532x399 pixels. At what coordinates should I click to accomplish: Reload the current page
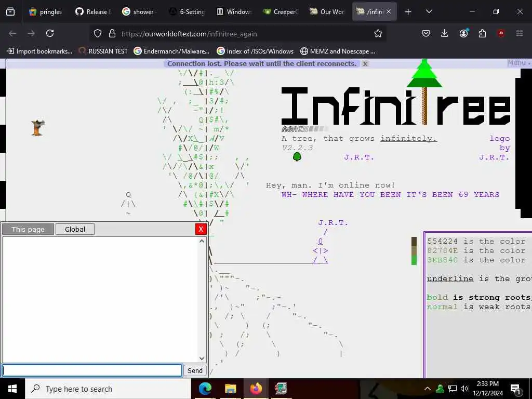pos(50,33)
